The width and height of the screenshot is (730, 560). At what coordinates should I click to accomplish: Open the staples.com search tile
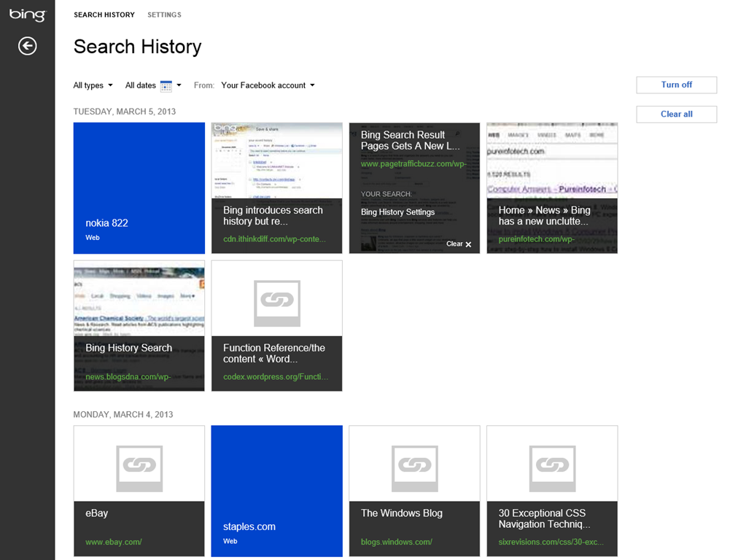tap(277, 491)
